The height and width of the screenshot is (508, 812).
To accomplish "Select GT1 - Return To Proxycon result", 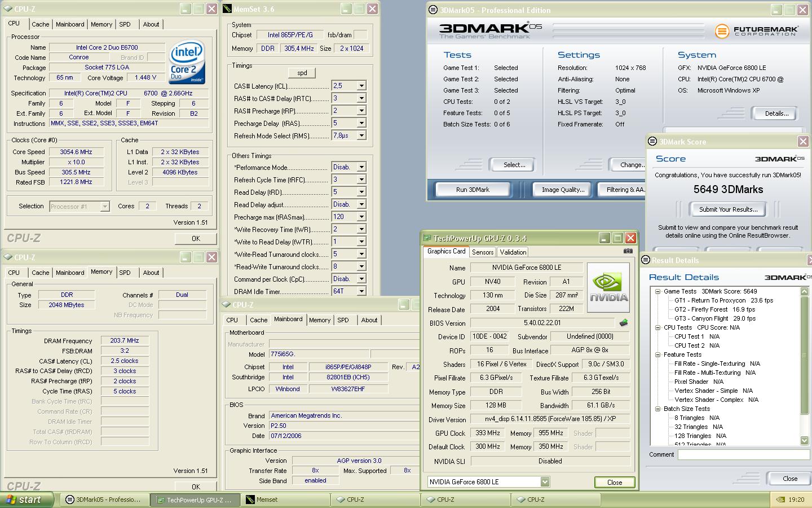I will point(723,300).
